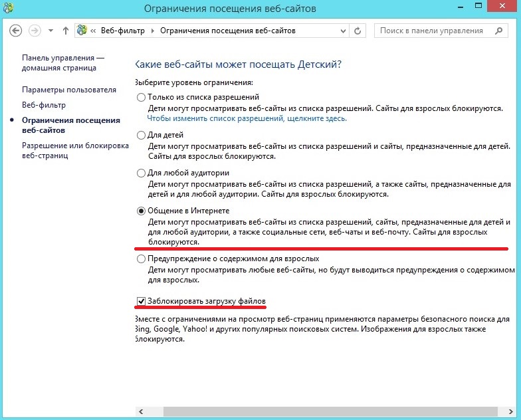
Task: Open Панель управления — домашняя страница
Action: point(62,62)
